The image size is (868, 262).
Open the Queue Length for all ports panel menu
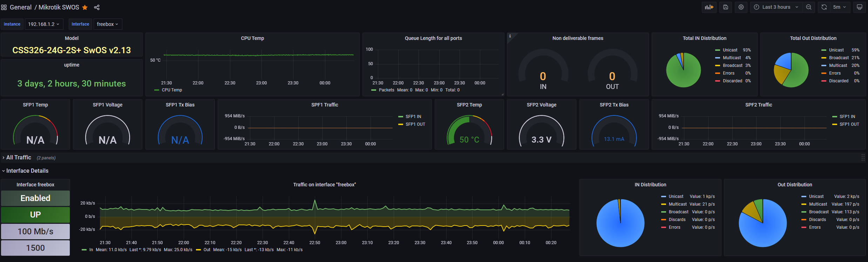[433, 38]
